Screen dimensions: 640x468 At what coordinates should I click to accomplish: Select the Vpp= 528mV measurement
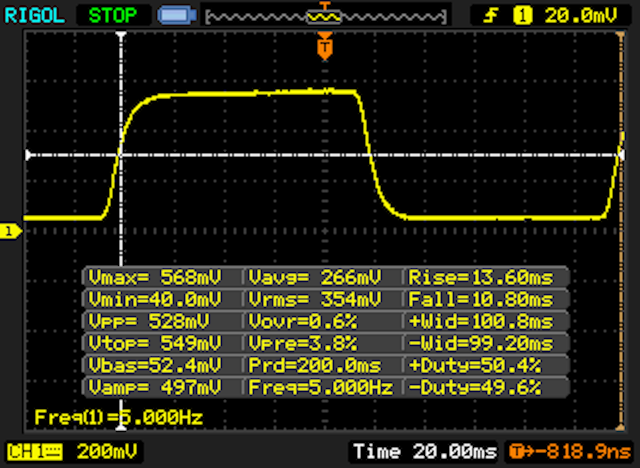pos(152,321)
